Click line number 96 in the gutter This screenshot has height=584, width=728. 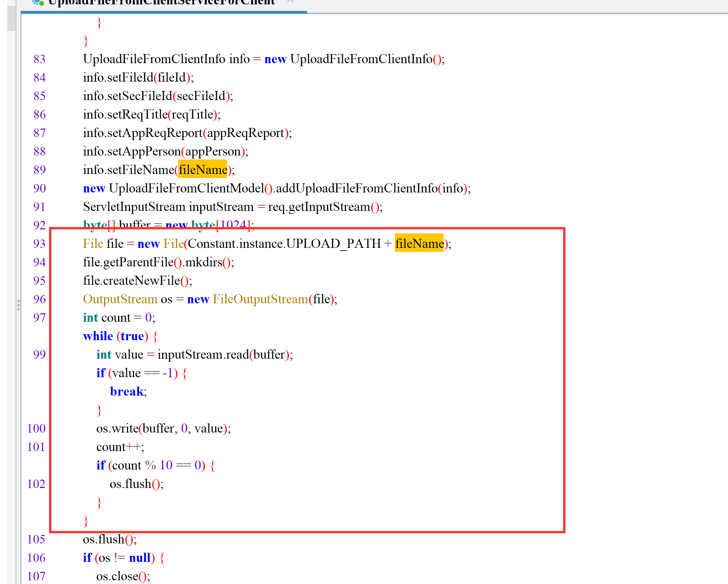pyautogui.click(x=40, y=299)
